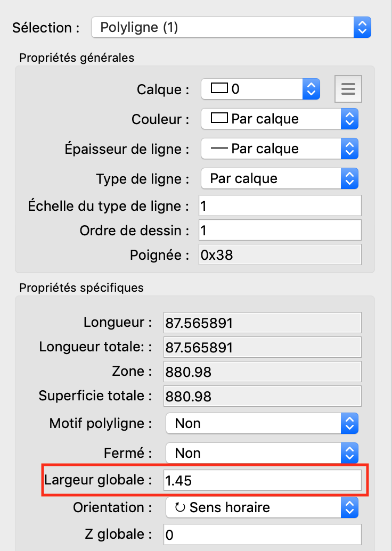Screen dimensions: 392x551
Task: Click the Superficie totale value field
Action: (262, 396)
